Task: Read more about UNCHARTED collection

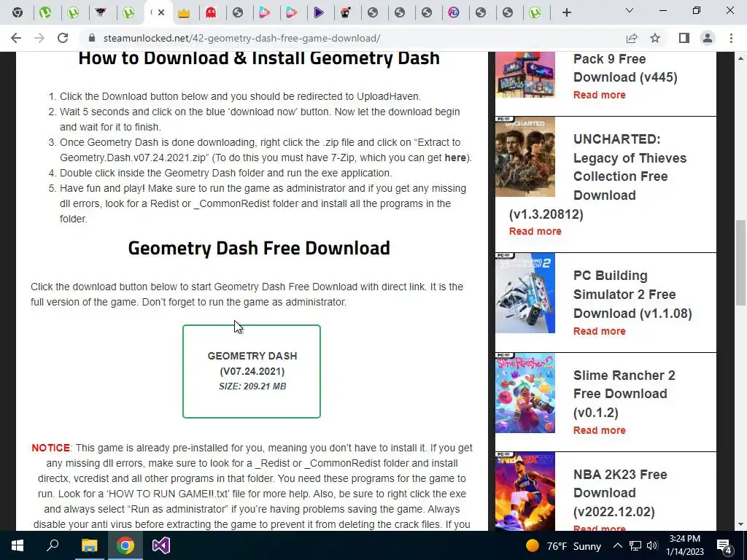Action: point(535,231)
